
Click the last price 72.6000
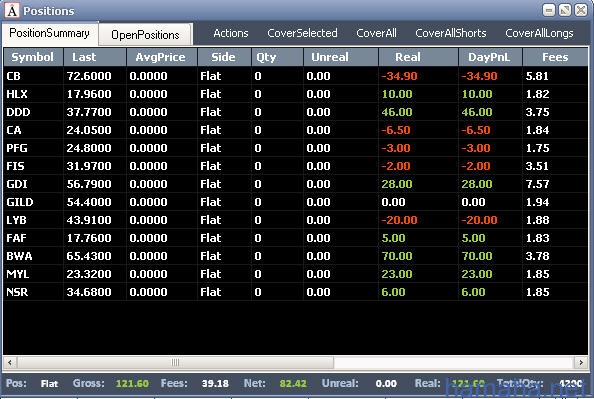(89, 76)
